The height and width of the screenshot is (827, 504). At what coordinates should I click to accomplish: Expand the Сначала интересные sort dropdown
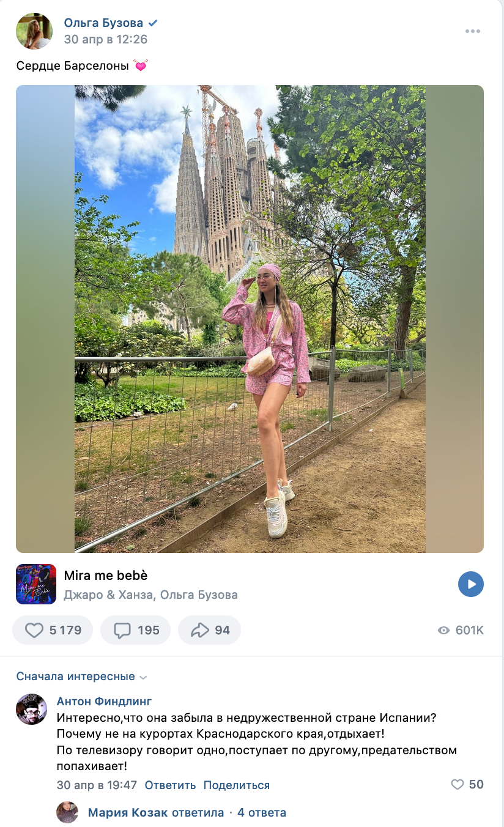point(82,677)
